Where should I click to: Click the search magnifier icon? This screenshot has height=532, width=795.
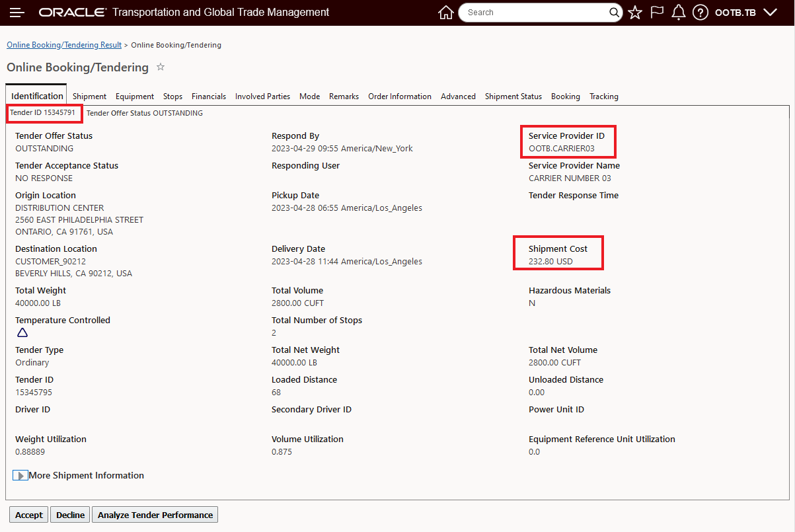[615, 13]
